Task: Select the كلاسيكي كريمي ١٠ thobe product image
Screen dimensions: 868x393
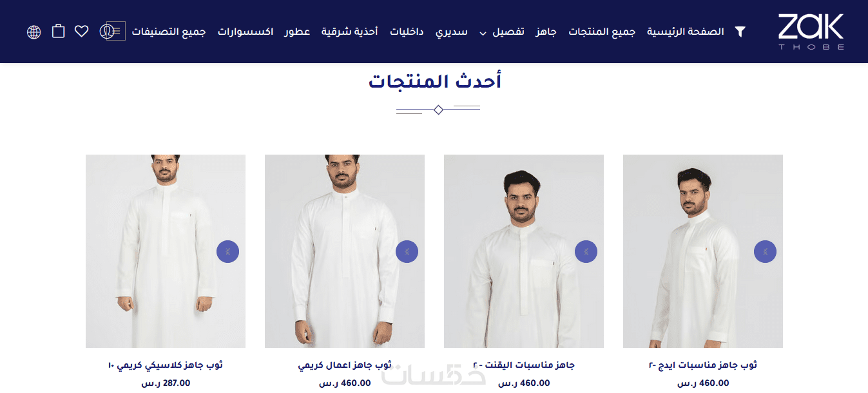Action: click(166, 251)
